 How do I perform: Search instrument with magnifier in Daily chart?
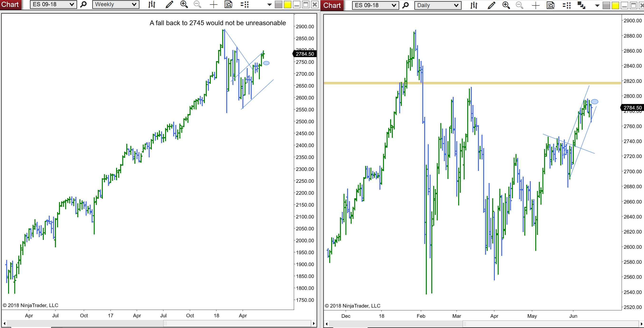click(x=405, y=5)
